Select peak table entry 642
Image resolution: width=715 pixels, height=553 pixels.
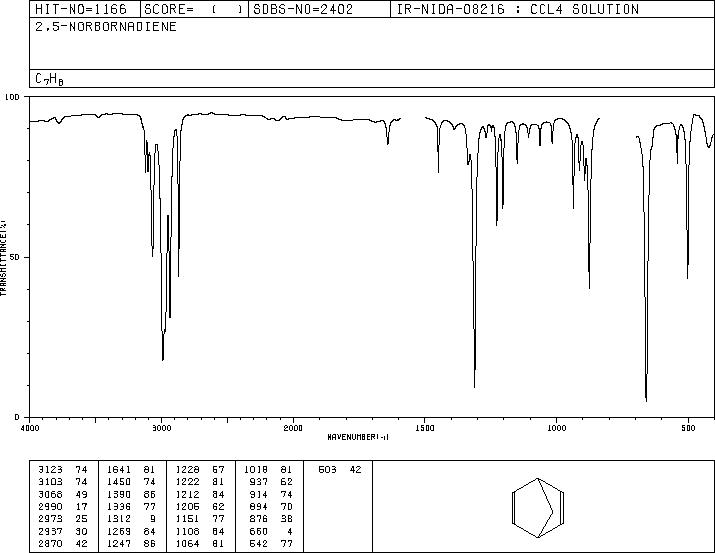[259, 543]
